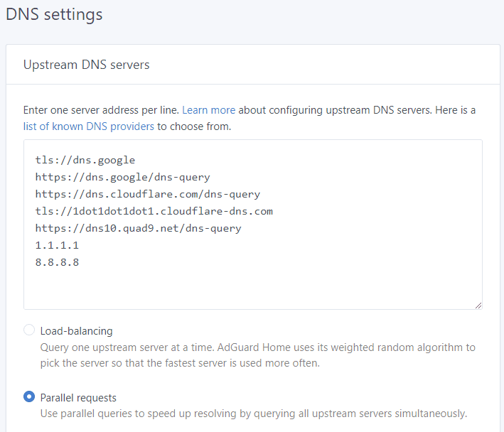Click the Load-balancing description text
Viewport: 504px width, 432px height.
pos(258,355)
